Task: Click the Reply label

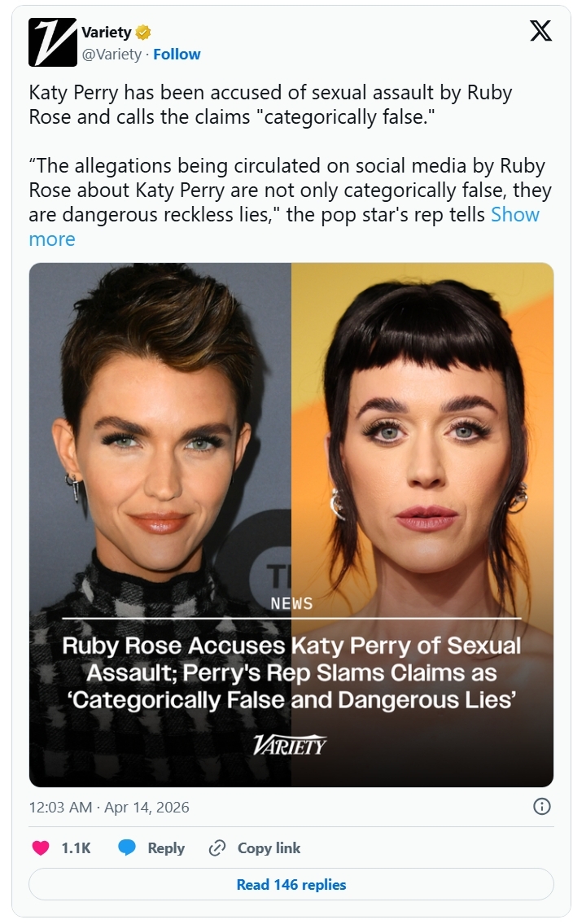Action: click(166, 848)
